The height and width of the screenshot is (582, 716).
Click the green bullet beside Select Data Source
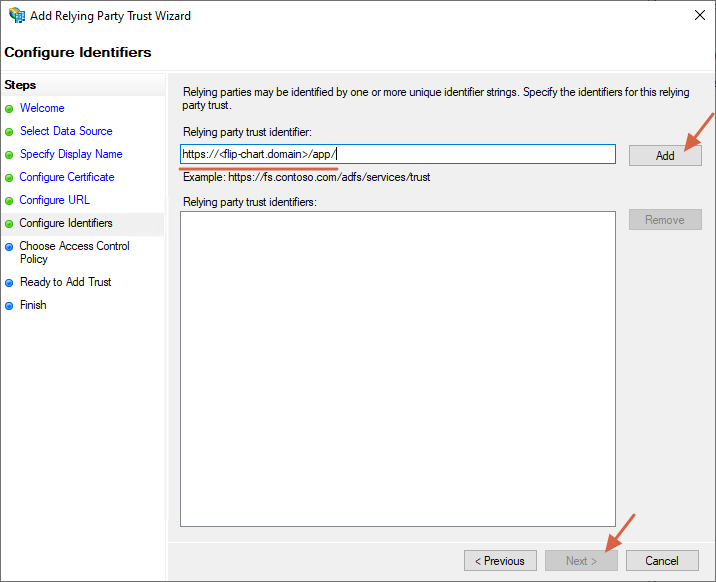point(9,132)
